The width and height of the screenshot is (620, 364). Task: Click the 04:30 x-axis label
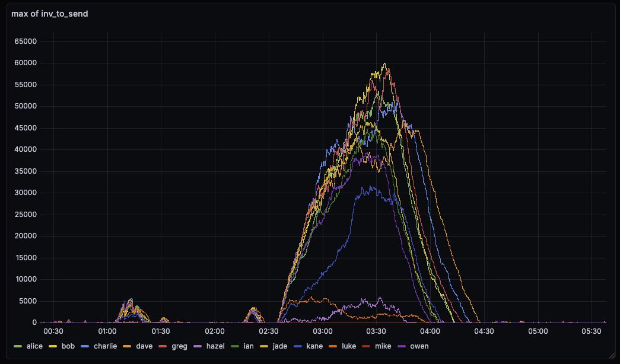click(x=484, y=331)
